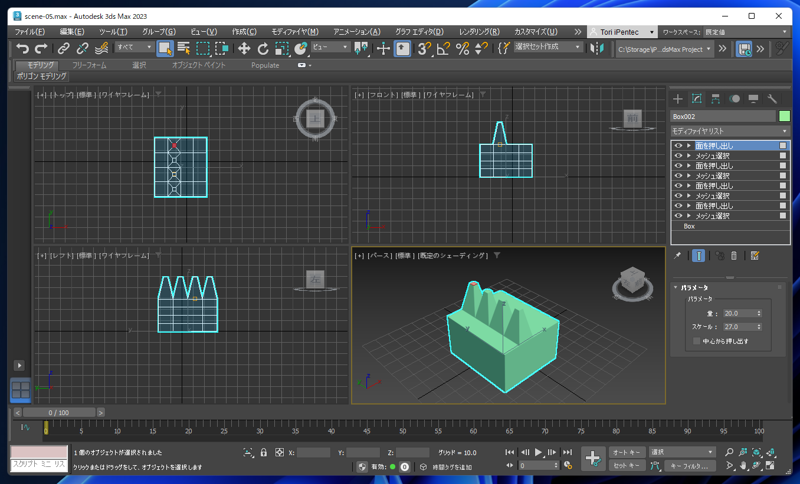Click the Mirror tool icon
The height and width of the screenshot is (484, 800).
tap(597, 48)
